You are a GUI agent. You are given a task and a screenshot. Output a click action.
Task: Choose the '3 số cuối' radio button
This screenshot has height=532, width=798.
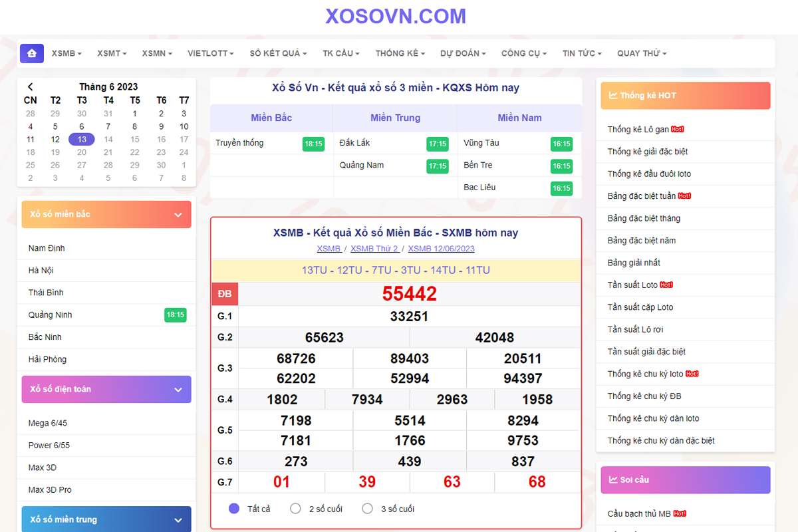[x=368, y=509]
